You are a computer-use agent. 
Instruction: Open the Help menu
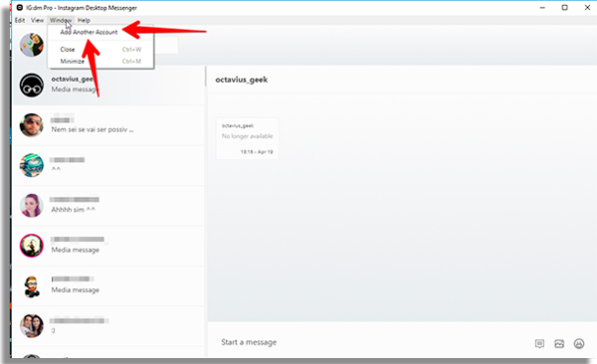tap(84, 20)
